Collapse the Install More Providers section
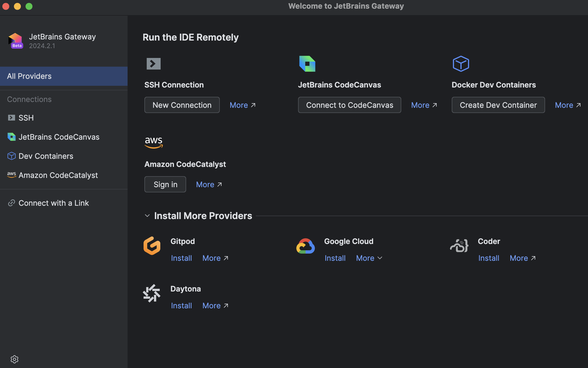Image resolution: width=588 pixels, height=368 pixels. click(x=147, y=216)
